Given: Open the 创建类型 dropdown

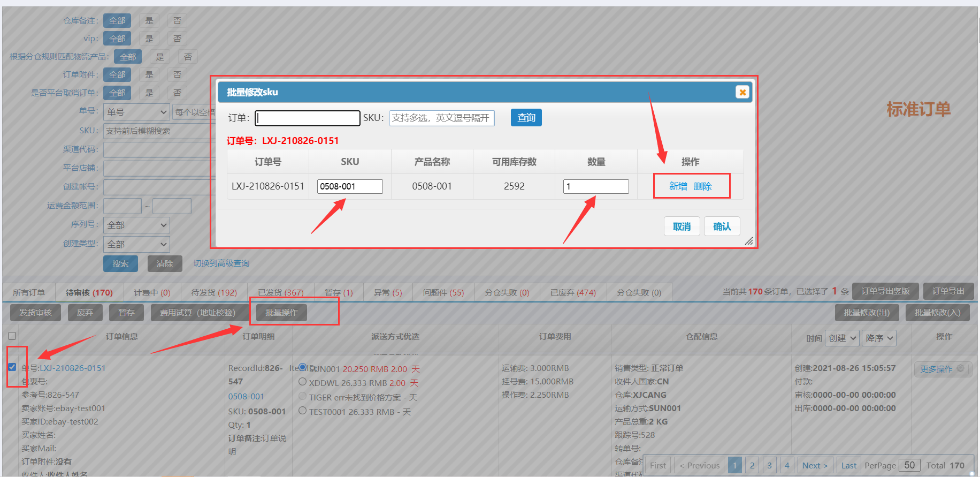Looking at the screenshot, I should (136, 245).
